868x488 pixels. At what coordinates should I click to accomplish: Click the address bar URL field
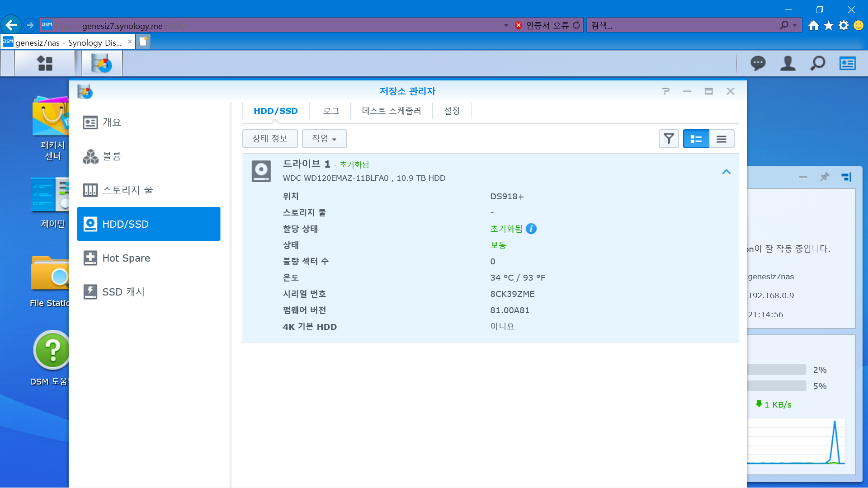(x=271, y=26)
